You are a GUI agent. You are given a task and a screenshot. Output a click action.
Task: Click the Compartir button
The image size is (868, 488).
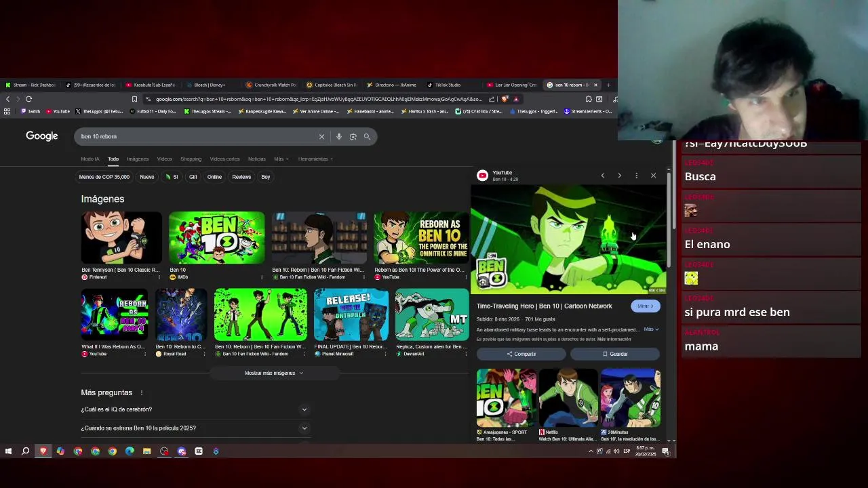521,354
